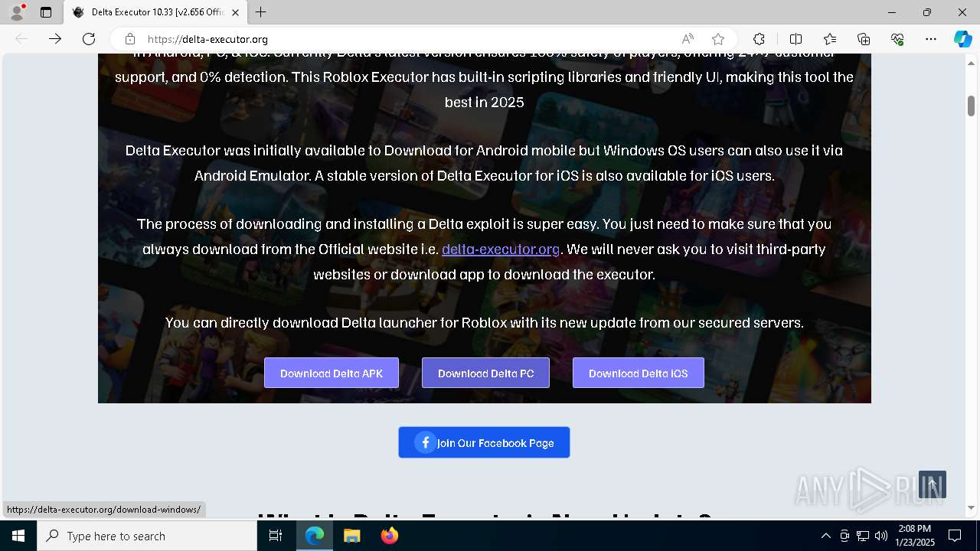The height and width of the screenshot is (551, 980).
Task: Click Download Delta iOS button
Action: coord(638,373)
